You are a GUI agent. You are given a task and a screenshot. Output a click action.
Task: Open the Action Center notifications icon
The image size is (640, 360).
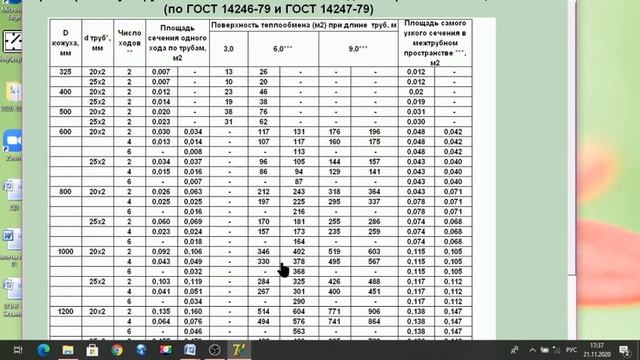point(624,350)
